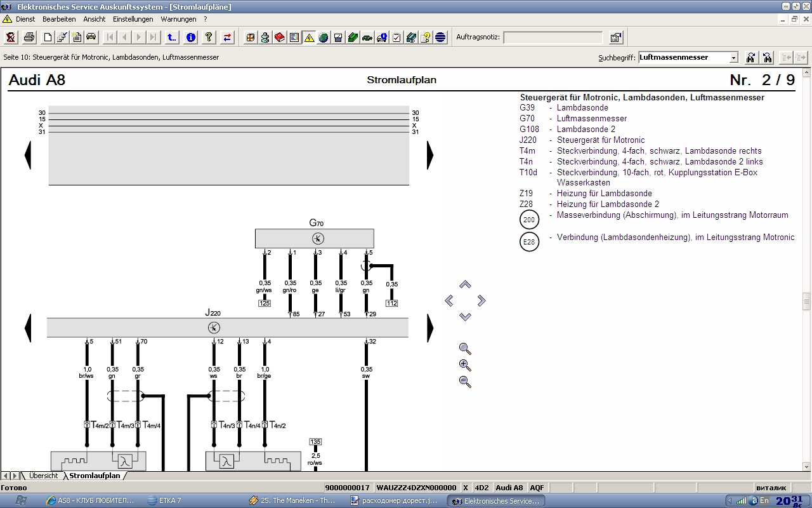Click the Auftragsnotiz input field
This screenshot has height=508, width=812.
coord(553,37)
